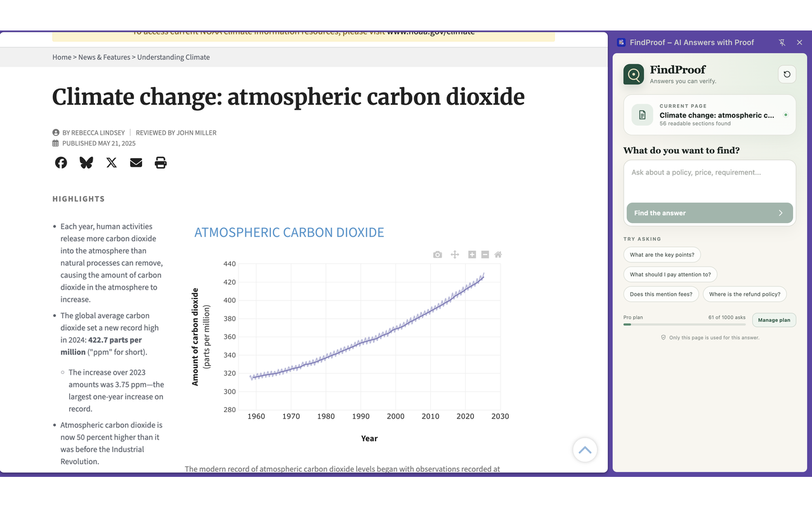Choose 'Where is the refund policy?' suggestion
Viewport: 812px width, 508px height.
745,295
